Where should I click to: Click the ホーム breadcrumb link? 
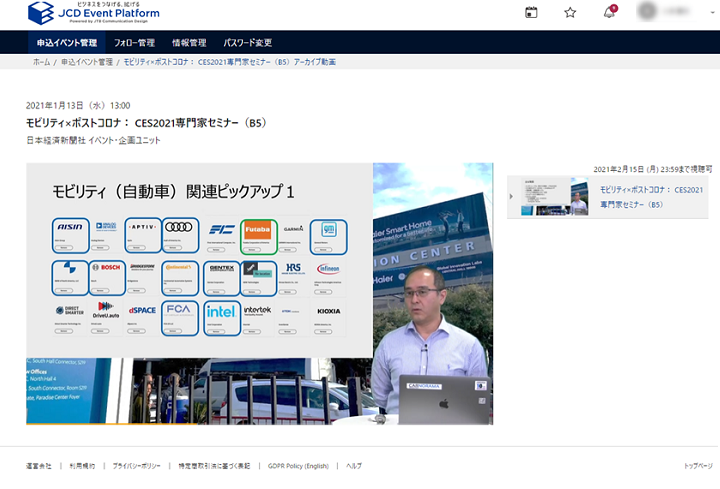[x=41, y=62]
